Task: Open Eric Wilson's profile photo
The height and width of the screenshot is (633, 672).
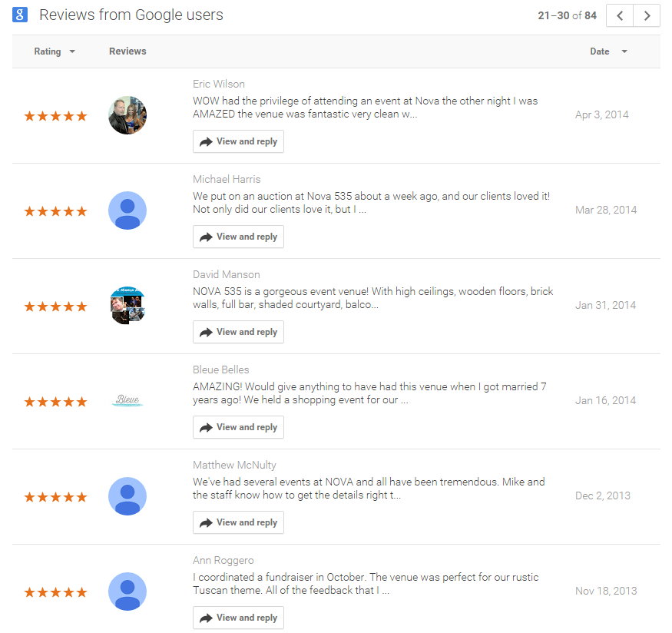Action: pyautogui.click(x=127, y=115)
